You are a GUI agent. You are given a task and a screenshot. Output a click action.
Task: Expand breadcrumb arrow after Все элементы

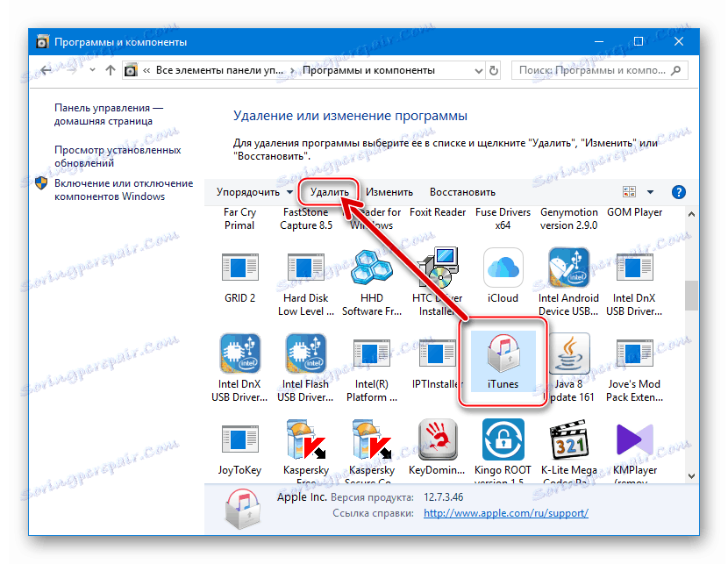point(292,70)
